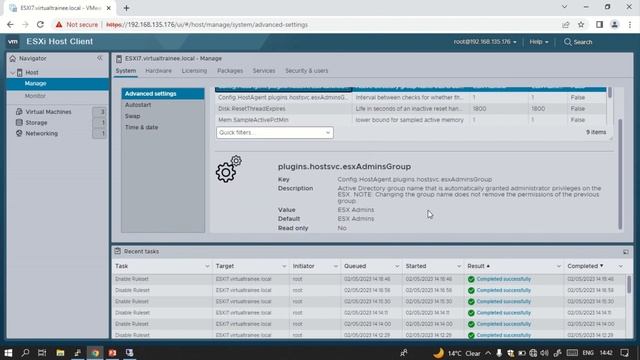Click the Not secure warning icon
The height and width of the screenshot is (360, 640).
(x=59, y=24)
